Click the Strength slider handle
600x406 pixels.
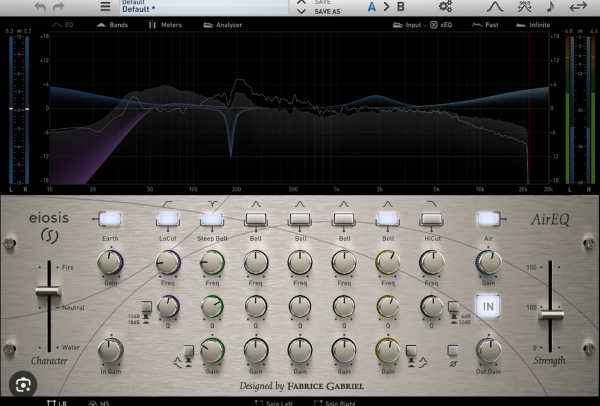click(549, 314)
